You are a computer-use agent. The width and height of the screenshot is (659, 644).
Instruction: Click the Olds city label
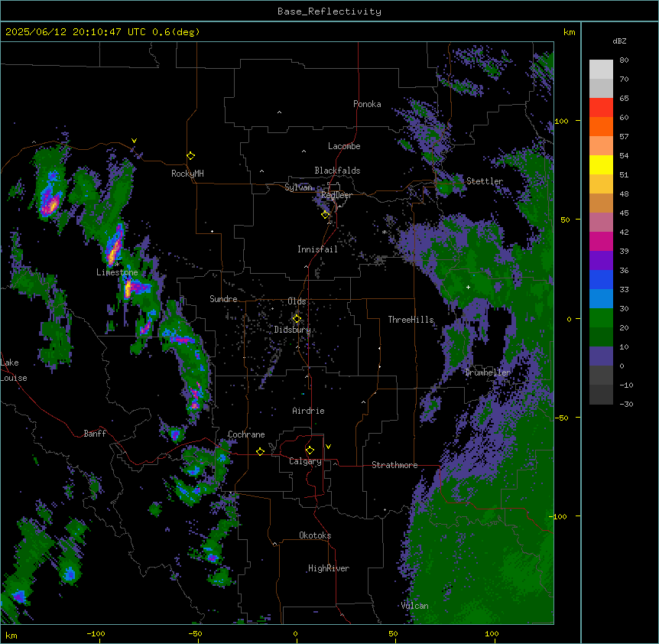(x=297, y=301)
